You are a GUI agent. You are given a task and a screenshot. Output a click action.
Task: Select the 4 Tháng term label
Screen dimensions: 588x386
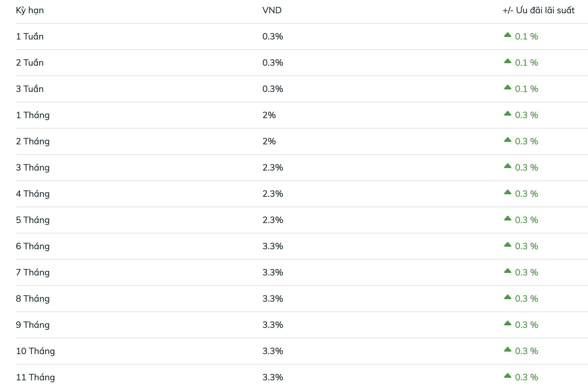(33, 194)
